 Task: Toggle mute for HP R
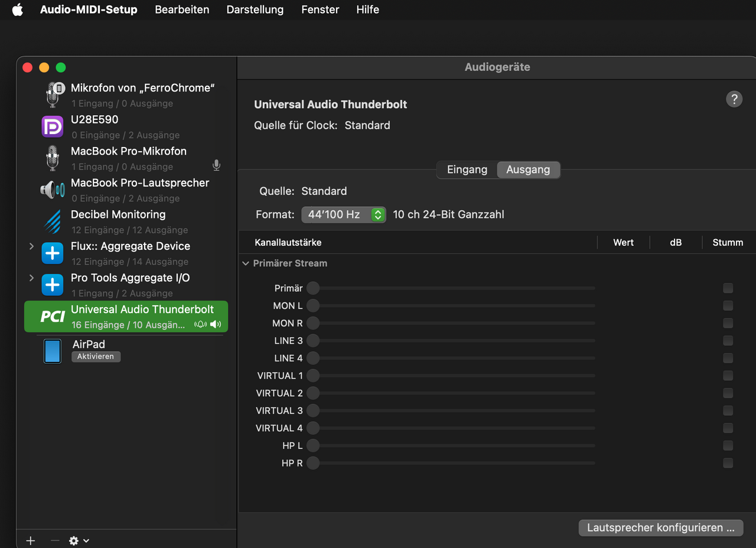[728, 463]
